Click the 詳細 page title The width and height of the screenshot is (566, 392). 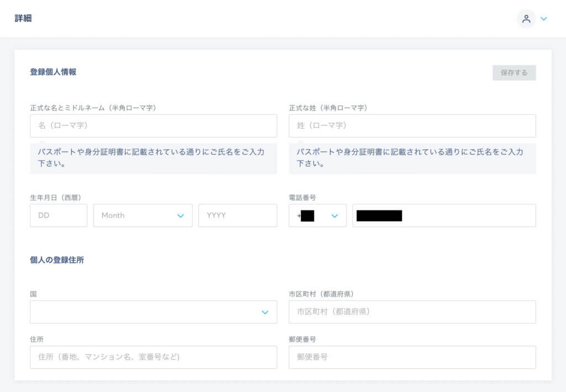click(23, 18)
